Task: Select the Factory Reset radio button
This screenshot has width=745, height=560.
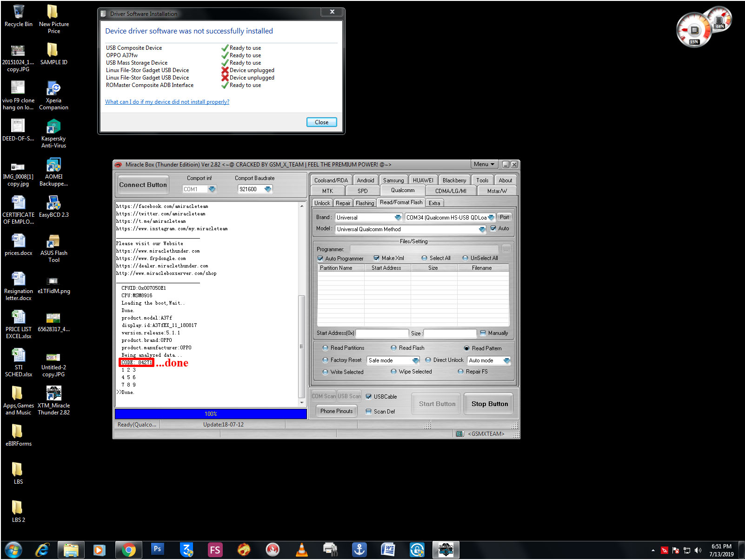Action: click(x=325, y=360)
